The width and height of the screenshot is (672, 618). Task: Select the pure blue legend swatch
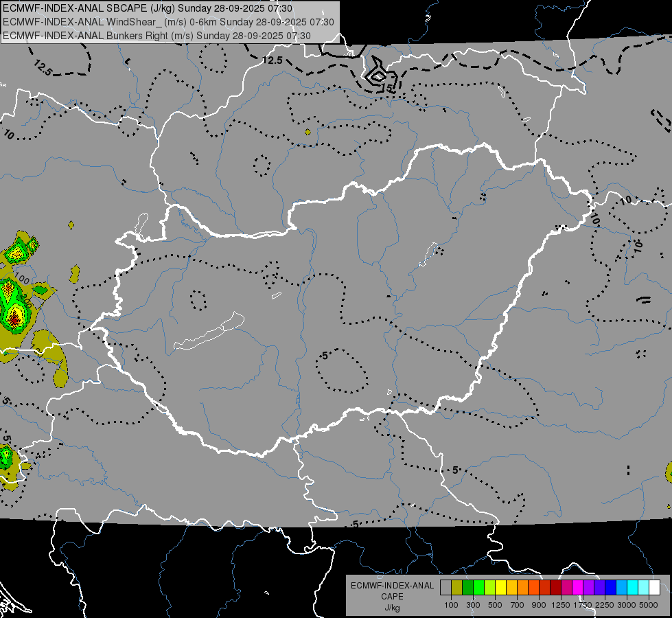point(610,588)
